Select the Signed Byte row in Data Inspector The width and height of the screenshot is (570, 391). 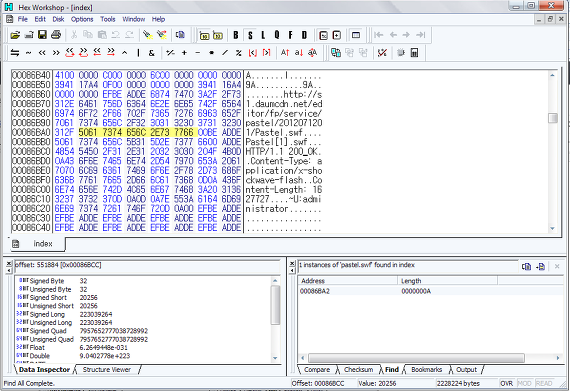click(142, 281)
